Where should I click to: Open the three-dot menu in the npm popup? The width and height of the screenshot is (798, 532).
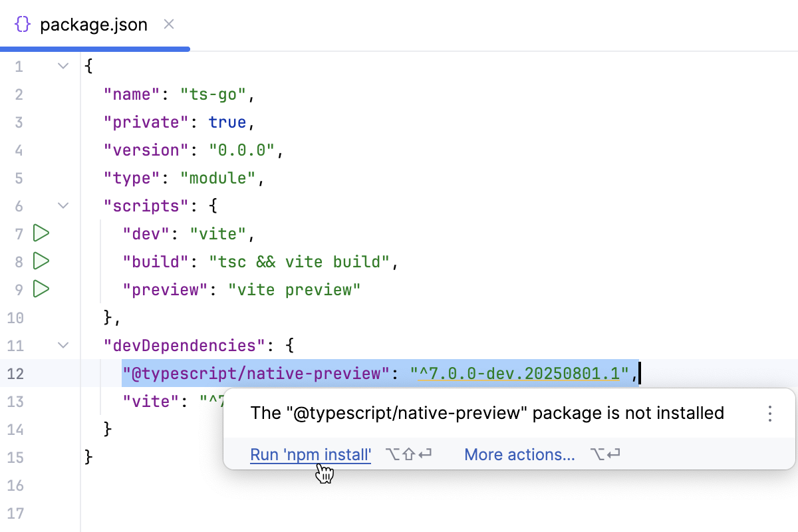click(769, 413)
